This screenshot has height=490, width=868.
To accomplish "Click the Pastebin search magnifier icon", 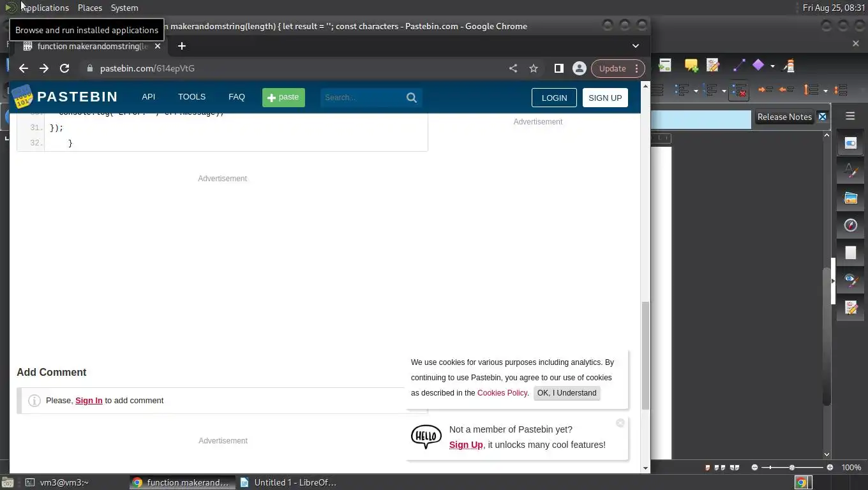I will coord(412,98).
